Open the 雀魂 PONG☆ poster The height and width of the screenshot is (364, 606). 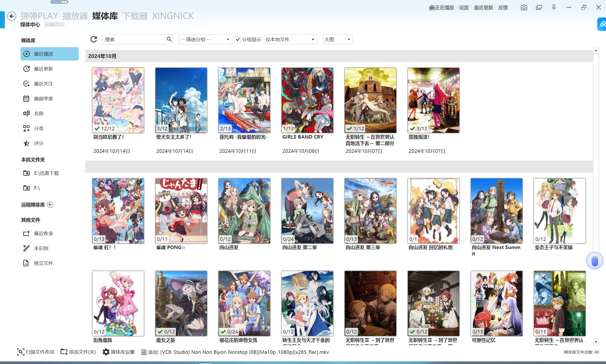pos(181,211)
